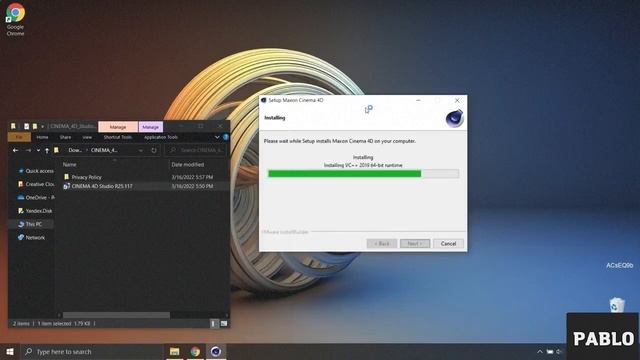Image resolution: width=640 pixels, height=360 pixels.
Task: Click the Cinema 4D logo in Setup header
Action: point(454,118)
